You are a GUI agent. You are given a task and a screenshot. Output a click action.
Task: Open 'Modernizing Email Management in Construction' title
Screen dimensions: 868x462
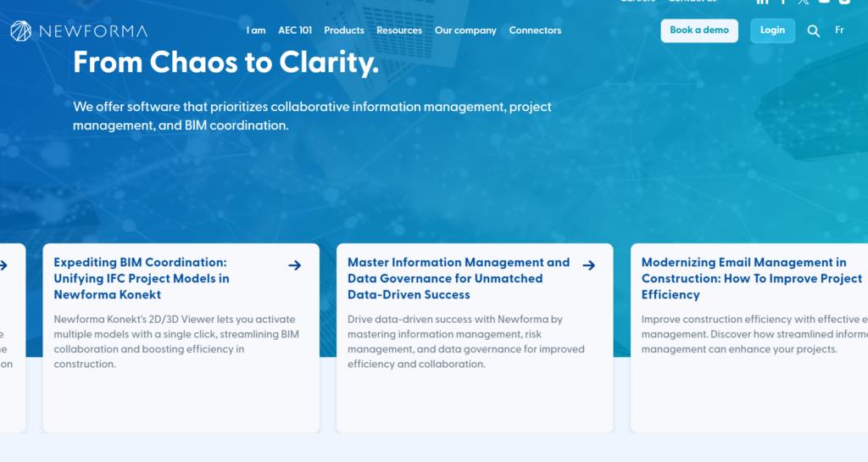[752, 278]
